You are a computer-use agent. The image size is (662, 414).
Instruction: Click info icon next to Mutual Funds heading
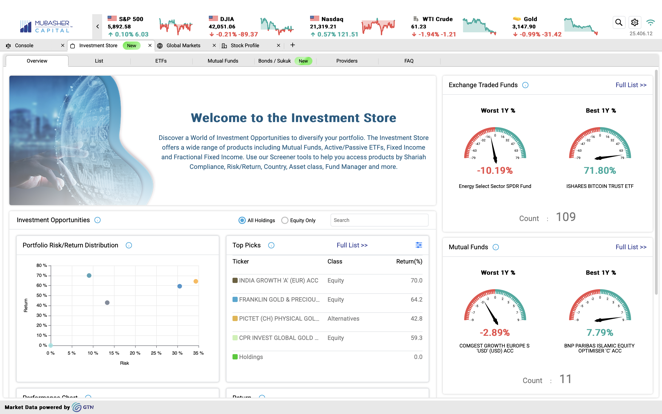click(495, 247)
